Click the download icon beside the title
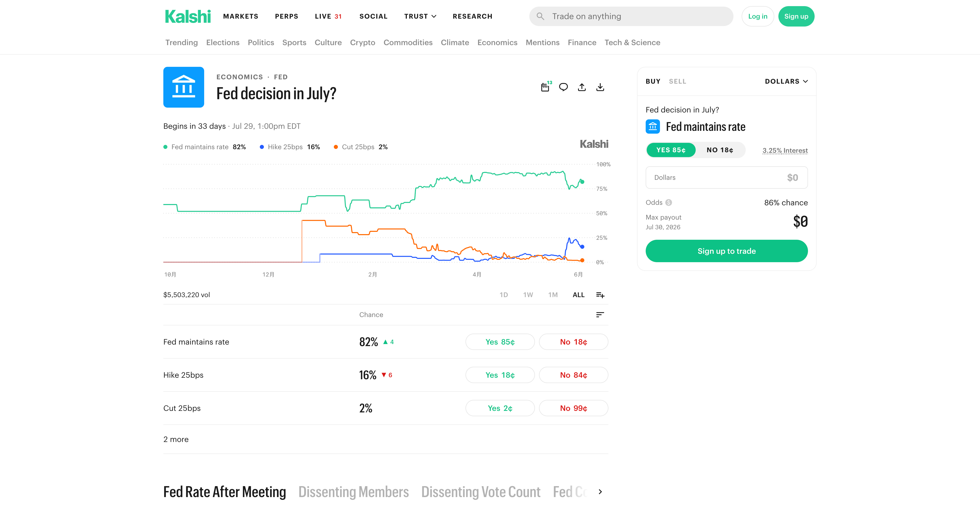 tap(600, 87)
